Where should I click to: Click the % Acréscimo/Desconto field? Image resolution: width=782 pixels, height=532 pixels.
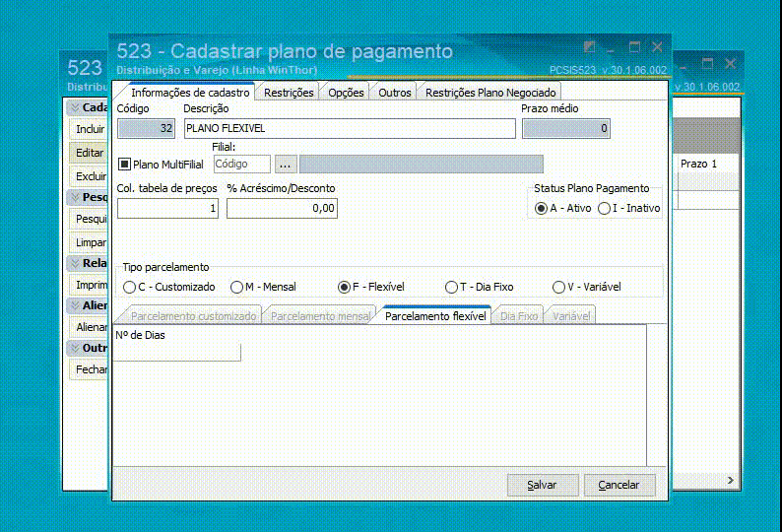pos(282,208)
